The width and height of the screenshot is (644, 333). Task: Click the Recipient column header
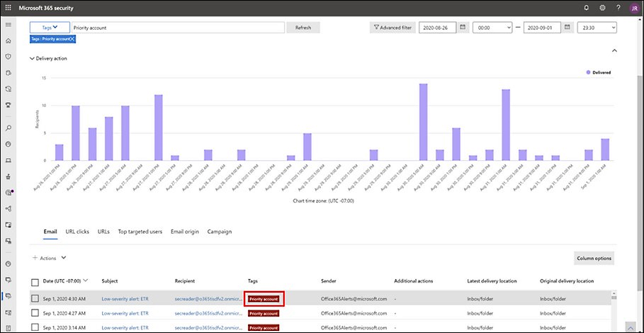click(x=185, y=281)
